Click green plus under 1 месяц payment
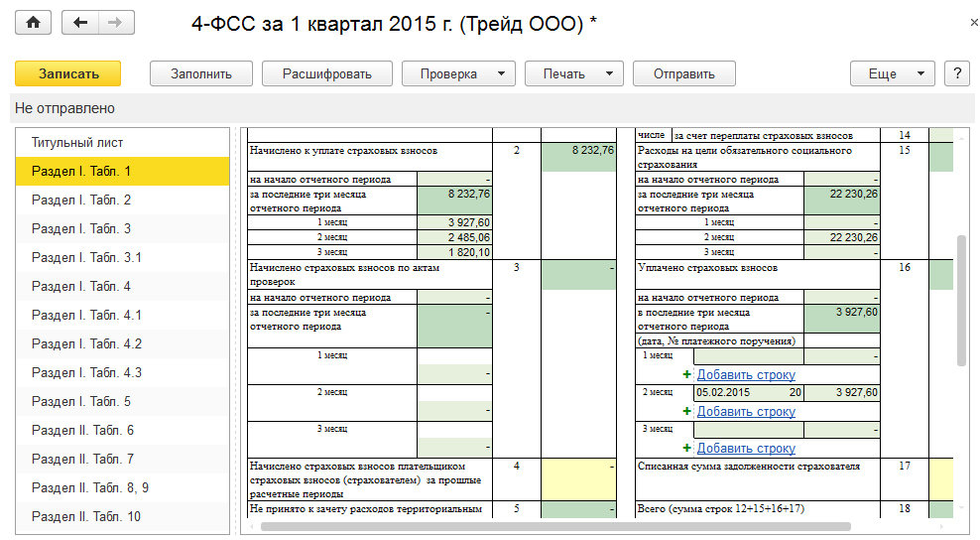Image resolution: width=980 pixels, height=540 pixels. click(x=686, y=375)
